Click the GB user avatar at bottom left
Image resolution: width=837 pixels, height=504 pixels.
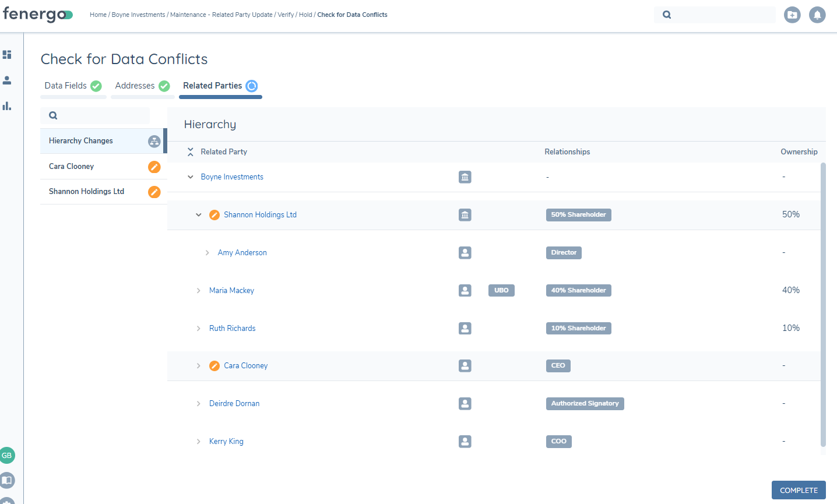[x=7, y=455]
